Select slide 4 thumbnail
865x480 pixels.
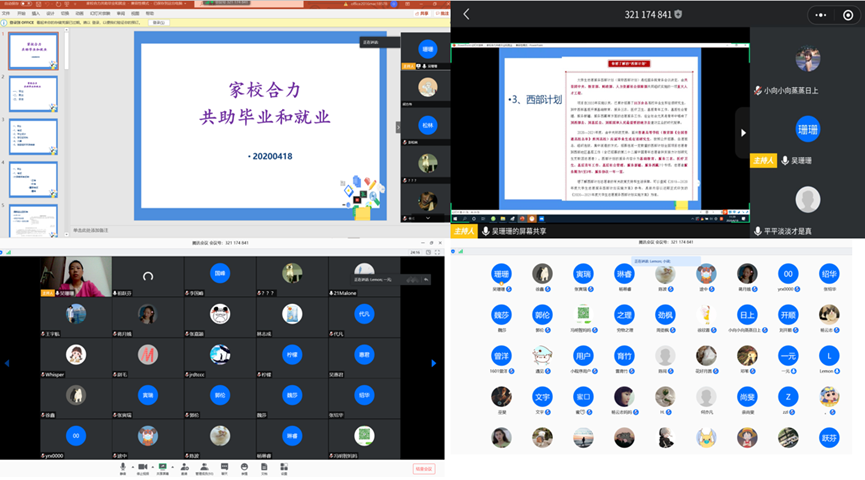[x=33, y=180]
